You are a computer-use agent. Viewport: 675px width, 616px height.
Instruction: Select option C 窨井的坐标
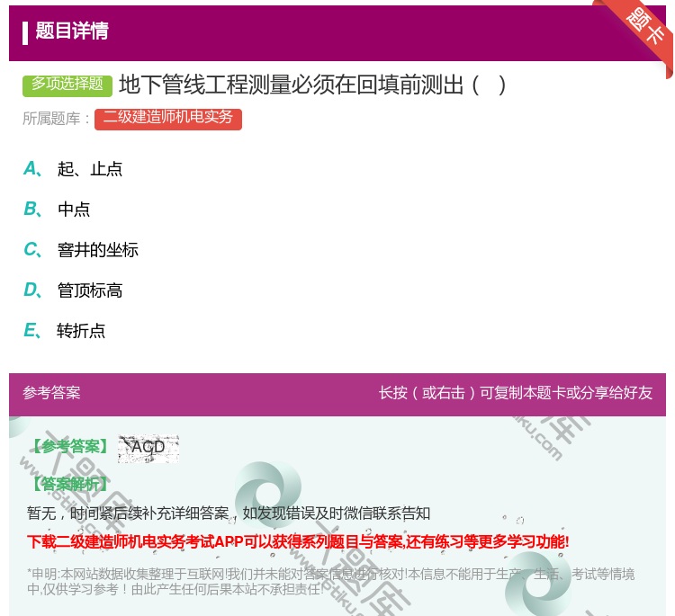pyautogui.click(x=81, y=250)
